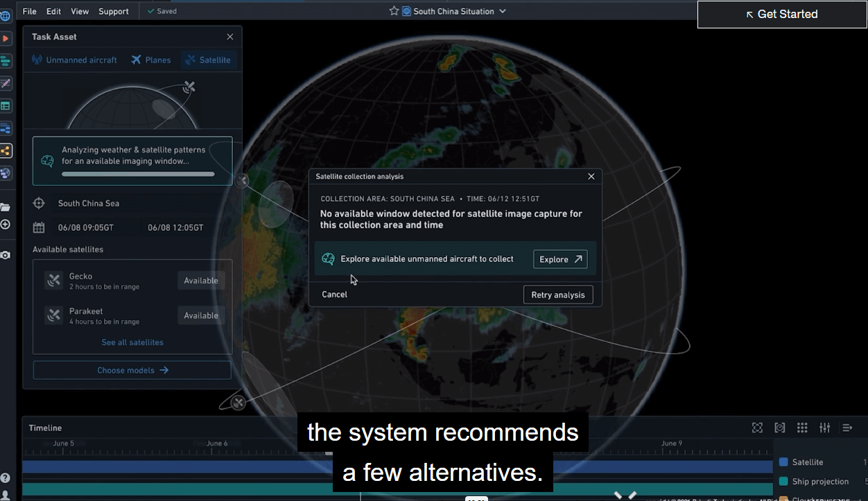Viewport: 868px width, 501px height.
Task: Click the teal Ship projection timeline bar
Action: tap(397, 490)
